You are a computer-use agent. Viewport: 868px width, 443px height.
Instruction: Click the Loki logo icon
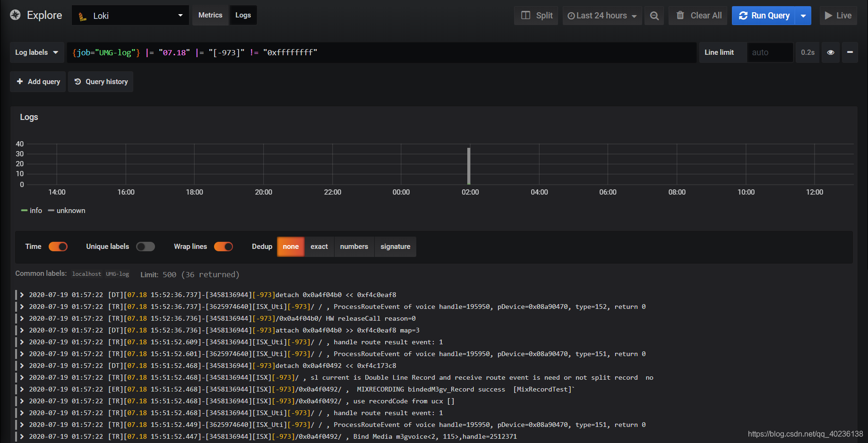pyautogui.click(x=83, y=17)
